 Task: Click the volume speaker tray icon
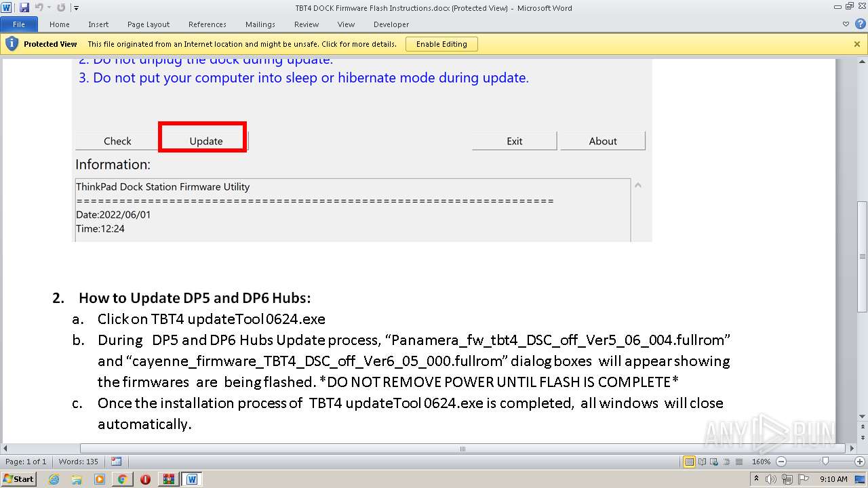click(x=772, y=479)
